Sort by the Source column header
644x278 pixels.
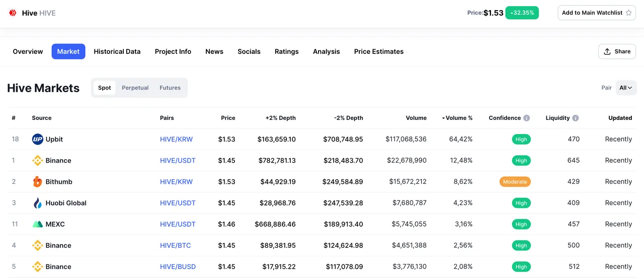(x=42, y=118)
